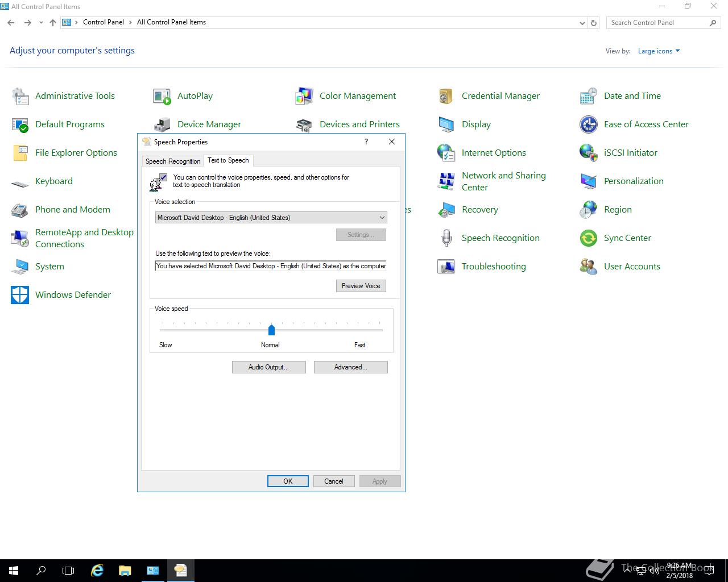The height and width of the screenshot is (582, 728).
Task: Open the Date and Time icon
Action: [x=589, y=96]
